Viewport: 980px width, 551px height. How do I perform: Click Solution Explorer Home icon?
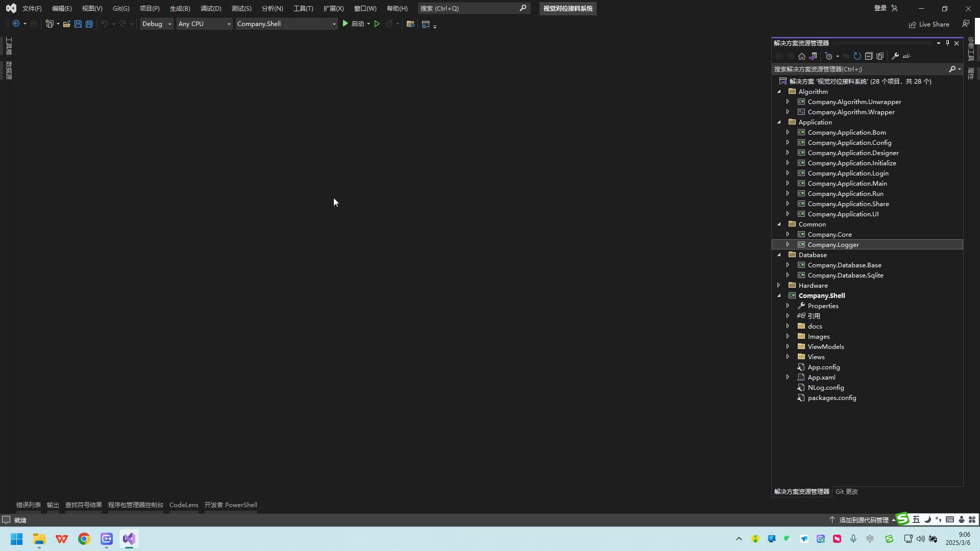(x=802, y=56)
